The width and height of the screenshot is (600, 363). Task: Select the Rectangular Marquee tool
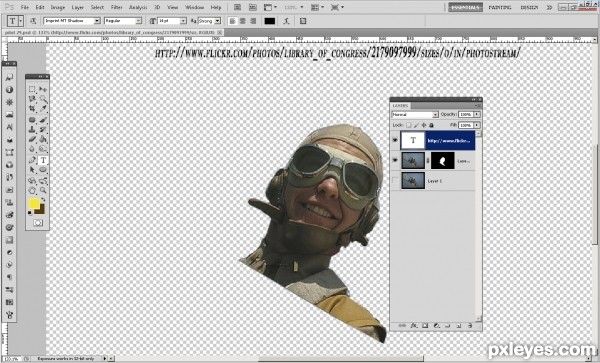[x=32, y=89]
